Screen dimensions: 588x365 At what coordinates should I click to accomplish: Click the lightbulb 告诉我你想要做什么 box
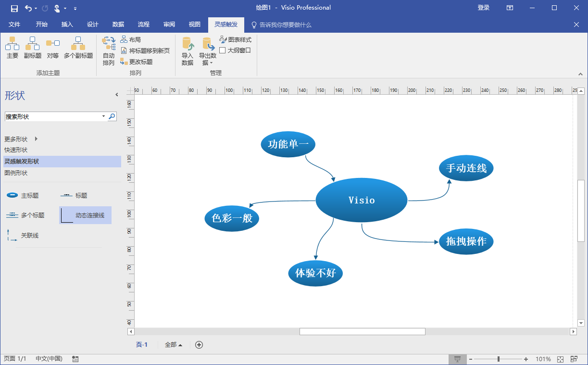click(282, 25)
